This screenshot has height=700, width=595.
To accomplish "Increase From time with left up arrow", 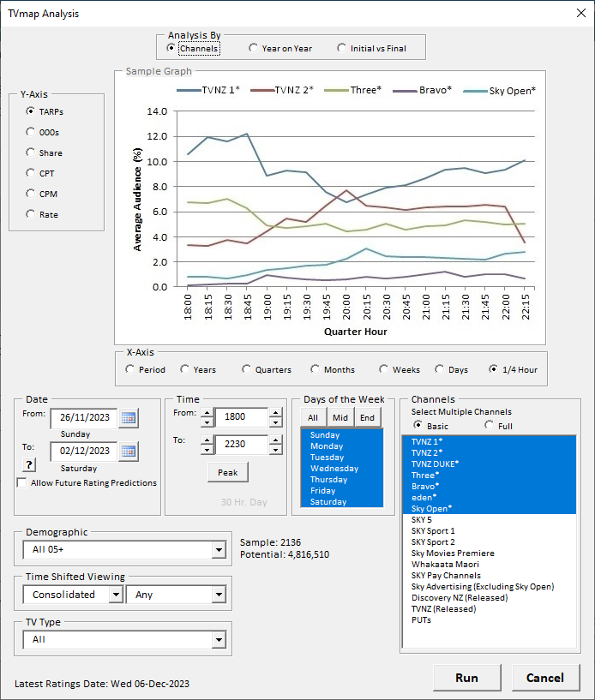I will 207,412.
